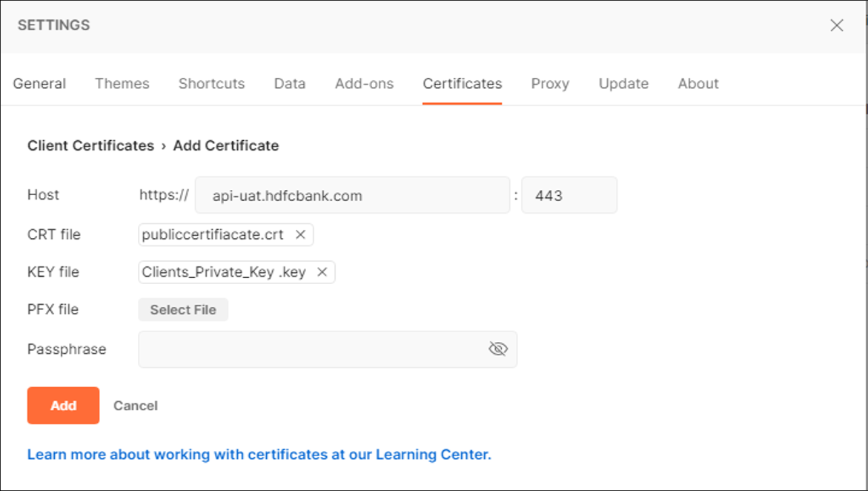Image resolution: width=868 pixels, height=491 pixels.
Task: Remove the Clients_Private_Key .key file
Action: click(x=322, y=272)
